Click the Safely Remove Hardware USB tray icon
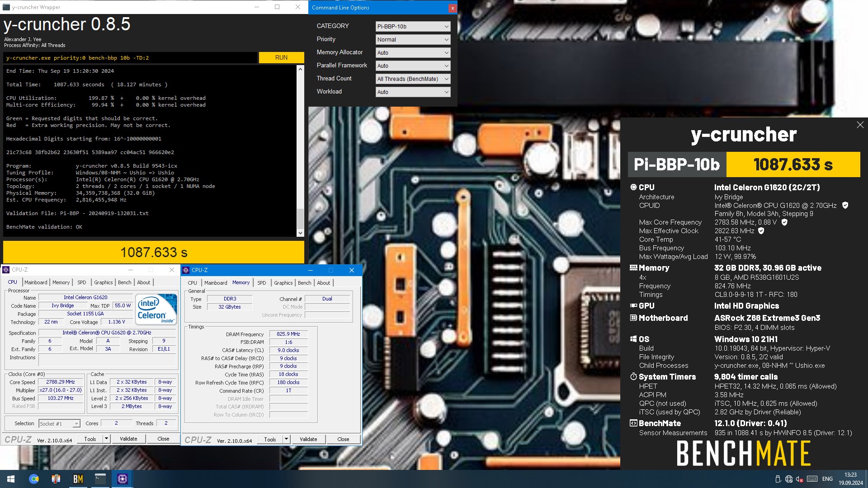This screenshot has width=868, height=488. pyautogui.click(x=778, y=479)
